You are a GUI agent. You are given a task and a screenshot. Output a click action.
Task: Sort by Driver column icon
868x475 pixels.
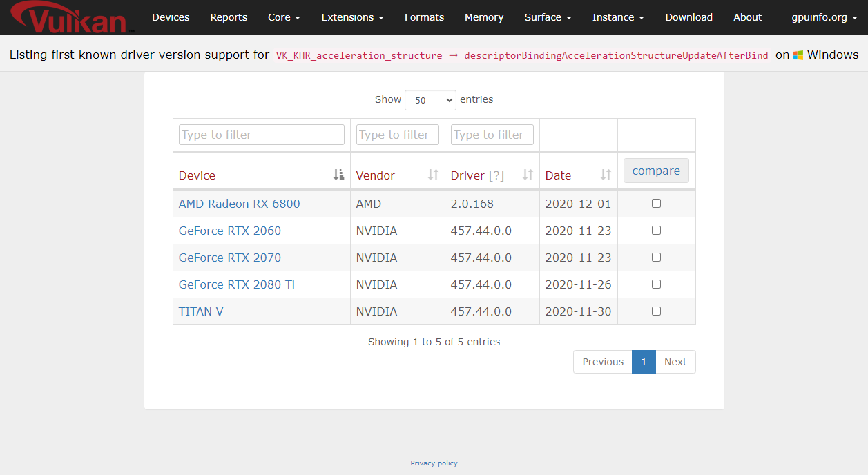pos(528,175)
